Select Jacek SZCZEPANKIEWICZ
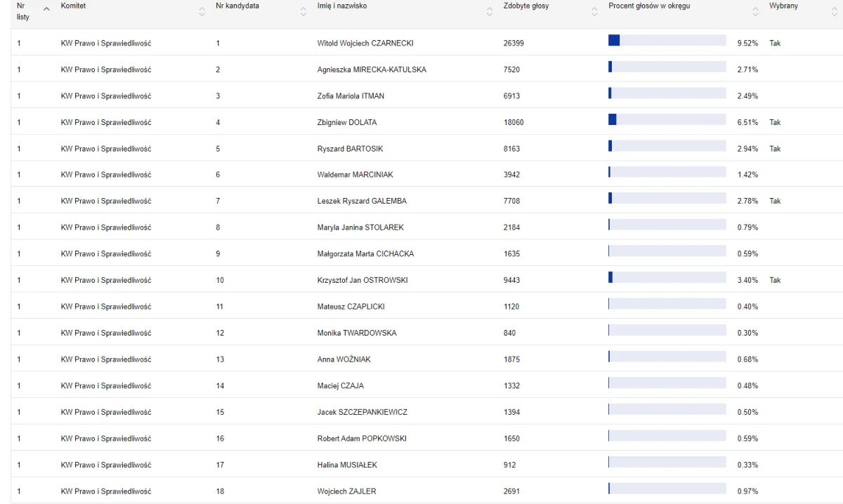 click(362, 412)
